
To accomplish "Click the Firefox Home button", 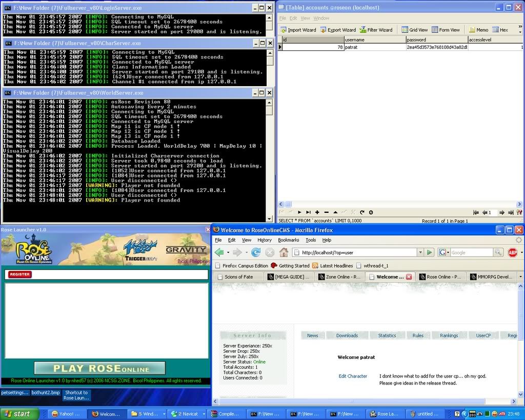I will point(284,252).
